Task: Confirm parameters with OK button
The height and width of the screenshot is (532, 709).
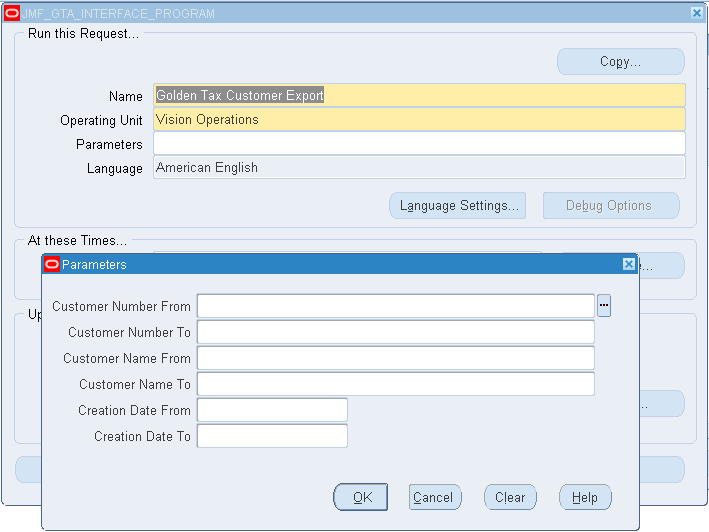Action: [x=360, y=497]
